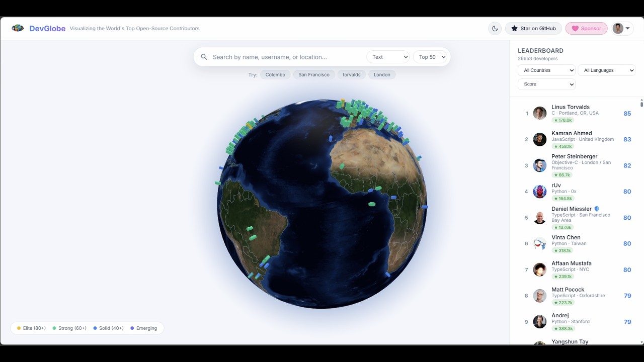Click the pink Sponsor button
This screenshot has height=362, width=644.
[586, 29]
